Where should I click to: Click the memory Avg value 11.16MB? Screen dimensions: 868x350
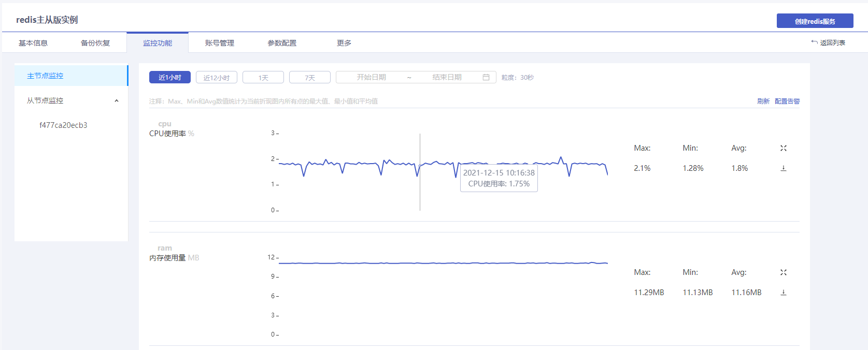click(x=746, y=293)
